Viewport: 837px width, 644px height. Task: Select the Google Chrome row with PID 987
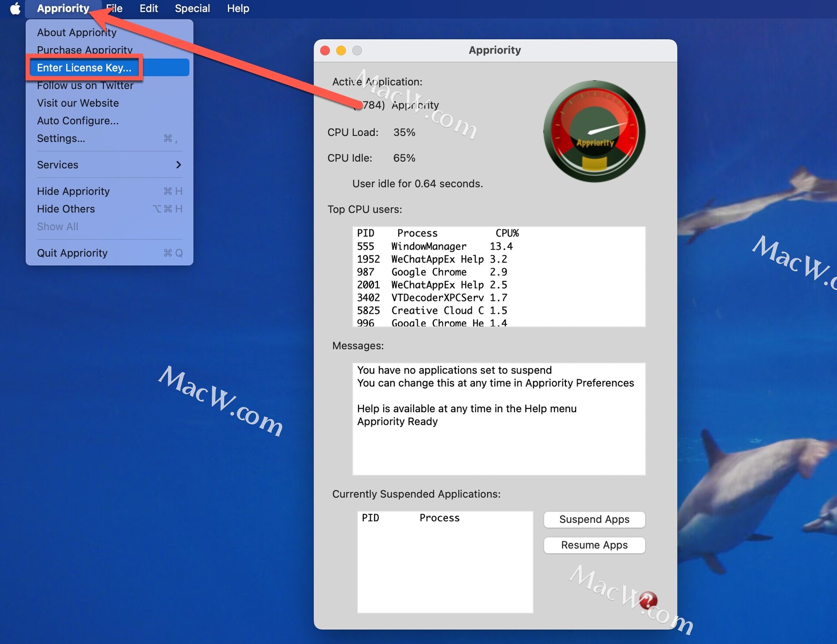[499, 272]
